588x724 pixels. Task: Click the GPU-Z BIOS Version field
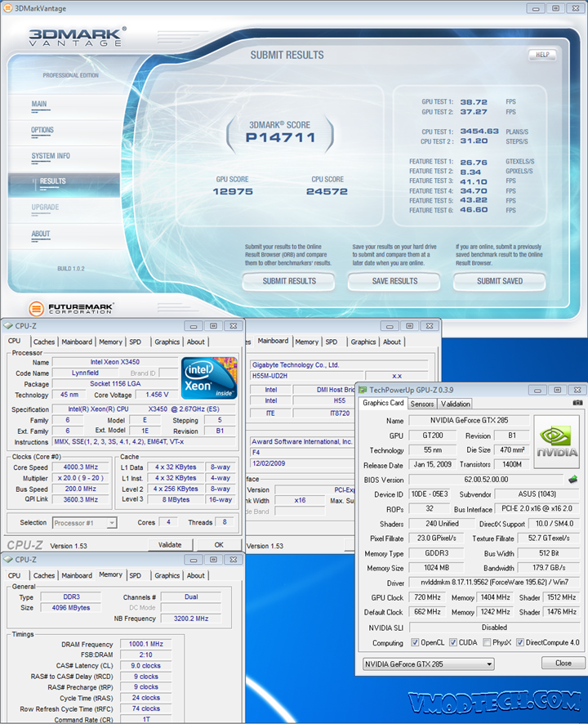486,480
